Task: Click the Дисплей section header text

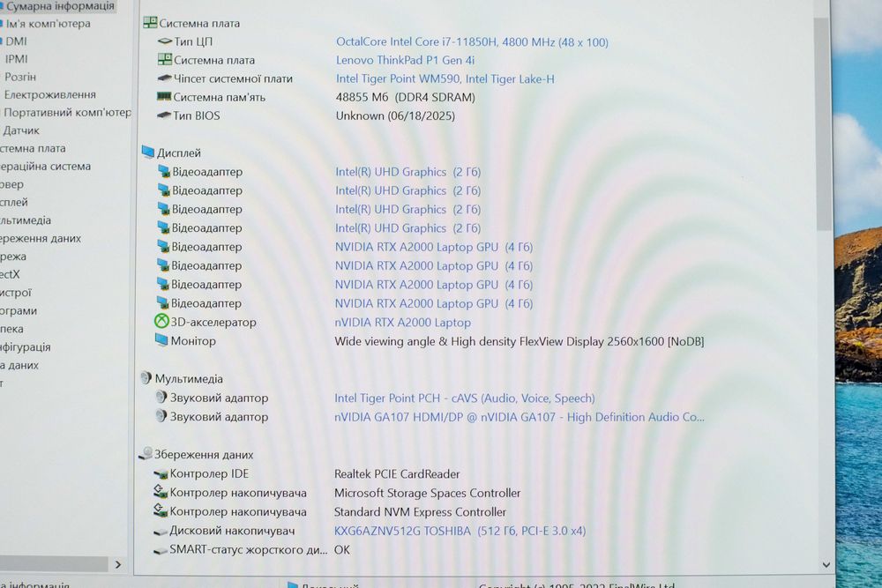Action: click(x=178, y=153)
